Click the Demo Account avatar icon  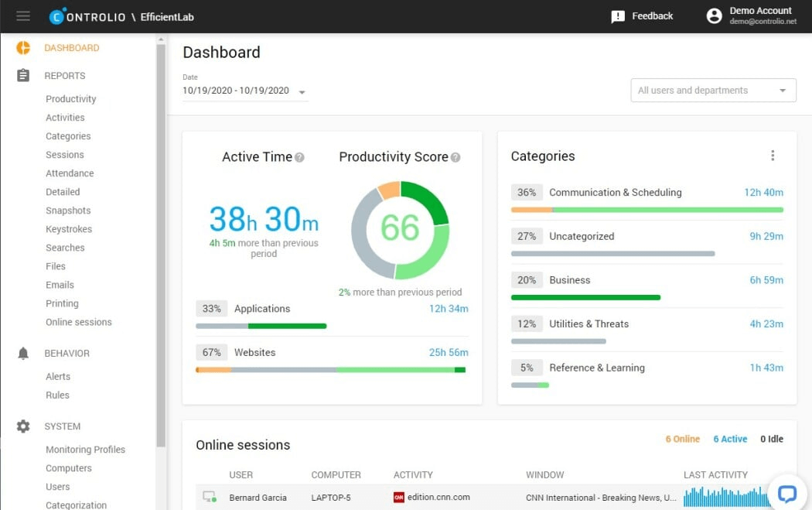click(714, 16)
